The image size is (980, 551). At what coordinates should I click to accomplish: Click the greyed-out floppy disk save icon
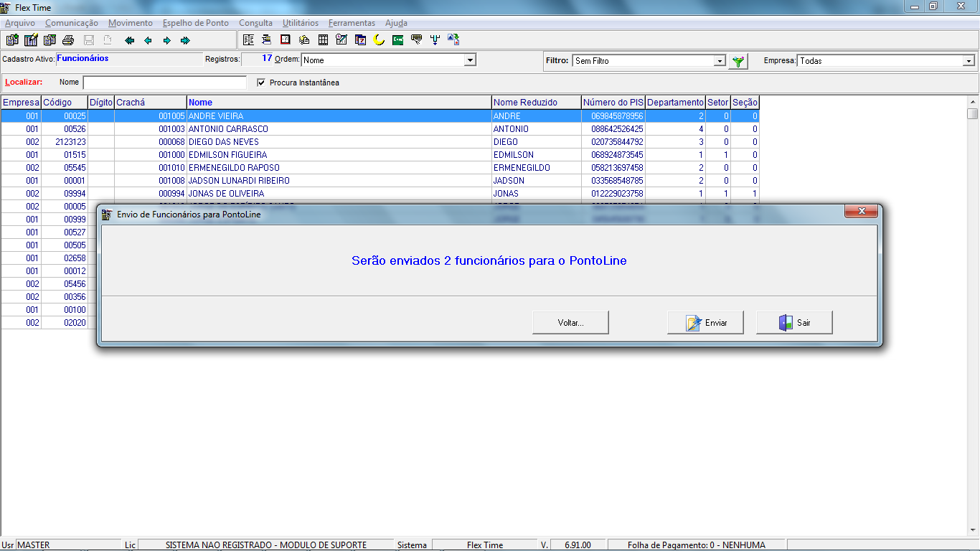point(89,40)
